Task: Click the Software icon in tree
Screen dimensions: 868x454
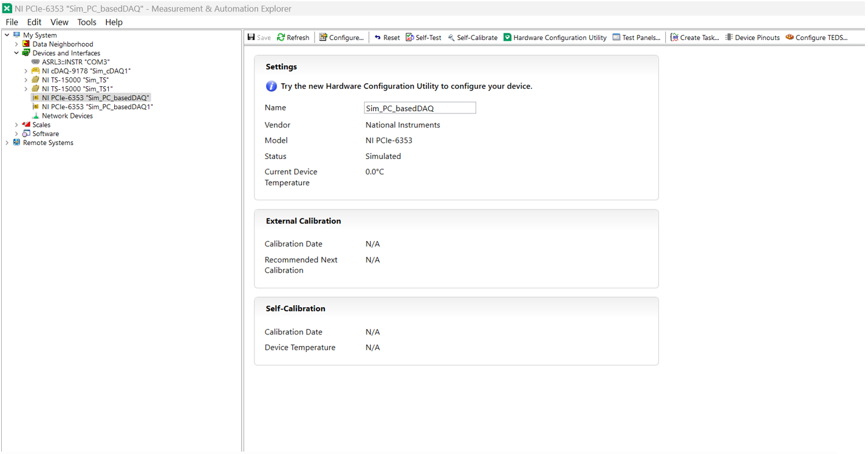Action: tap(26, 134)
